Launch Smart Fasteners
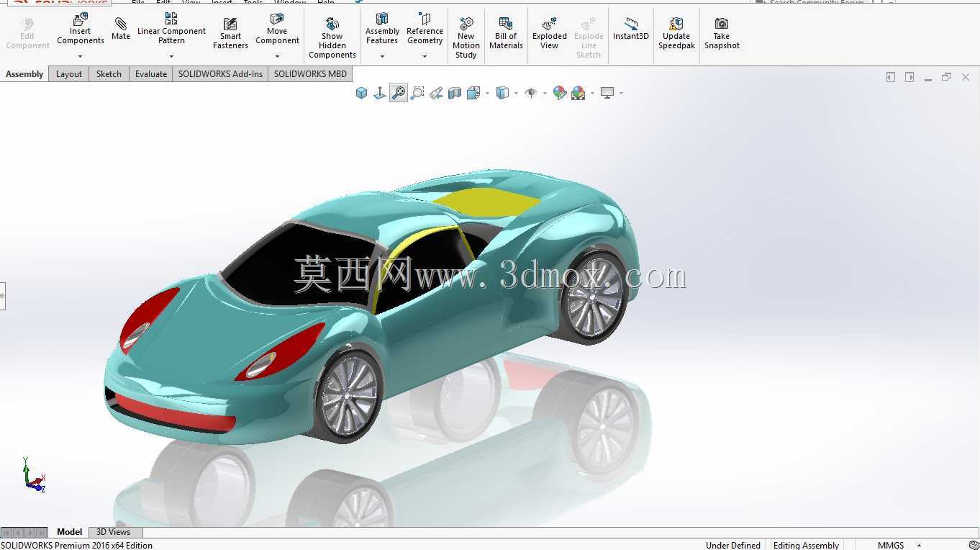 coord(230,34)
